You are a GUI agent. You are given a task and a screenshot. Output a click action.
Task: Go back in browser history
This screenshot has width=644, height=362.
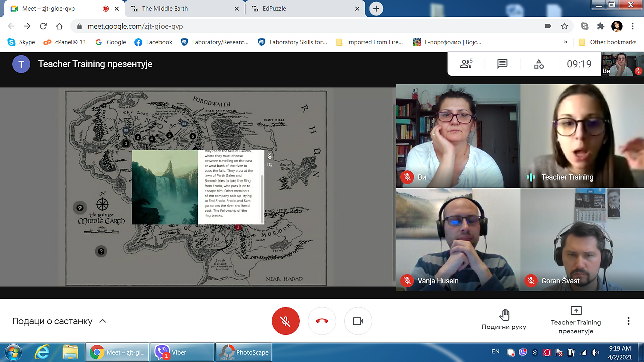(x=11, y=26)
